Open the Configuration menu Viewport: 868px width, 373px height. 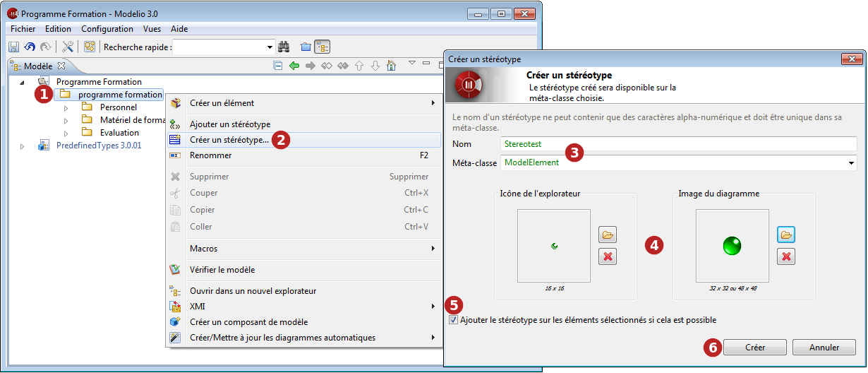tap(107, 29)
